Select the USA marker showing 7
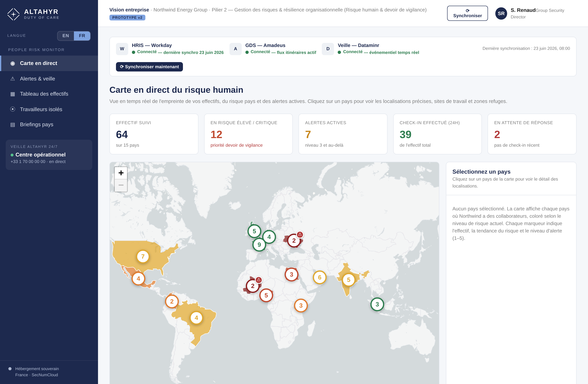Viewport: 588px width, 384px height. pyautogui.click(x=143, y=257)
